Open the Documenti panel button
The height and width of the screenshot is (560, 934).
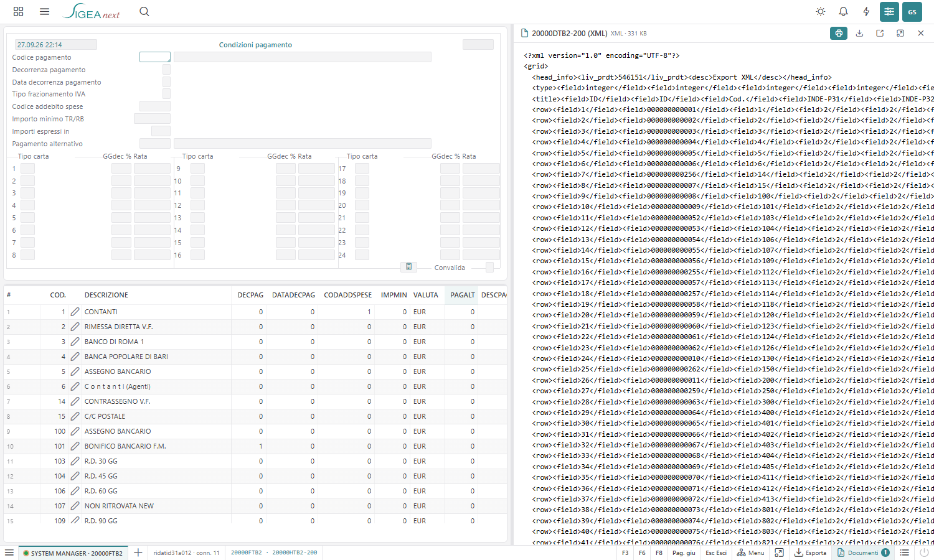[x=863, y=553]
